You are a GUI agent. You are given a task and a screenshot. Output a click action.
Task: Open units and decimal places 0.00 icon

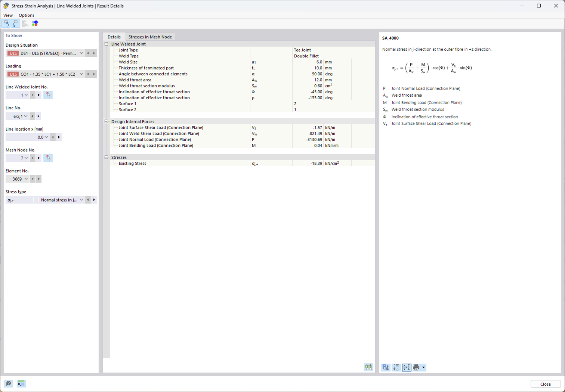pos(21,383)
